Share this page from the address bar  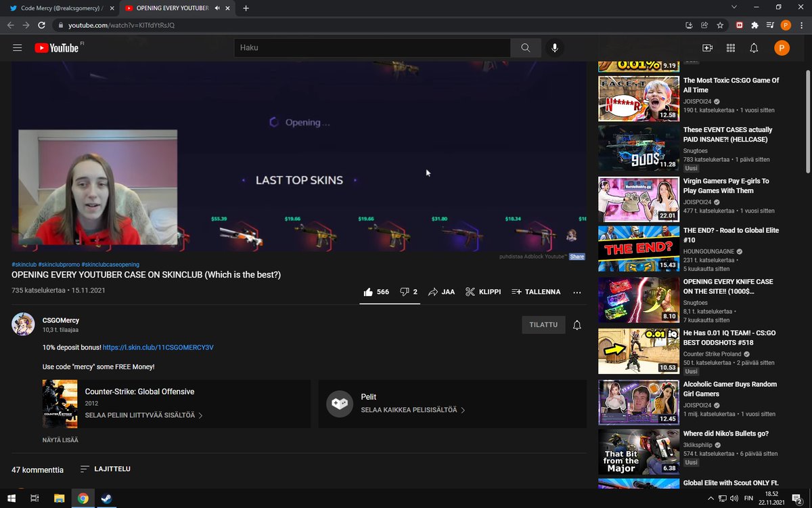[704, 25]
